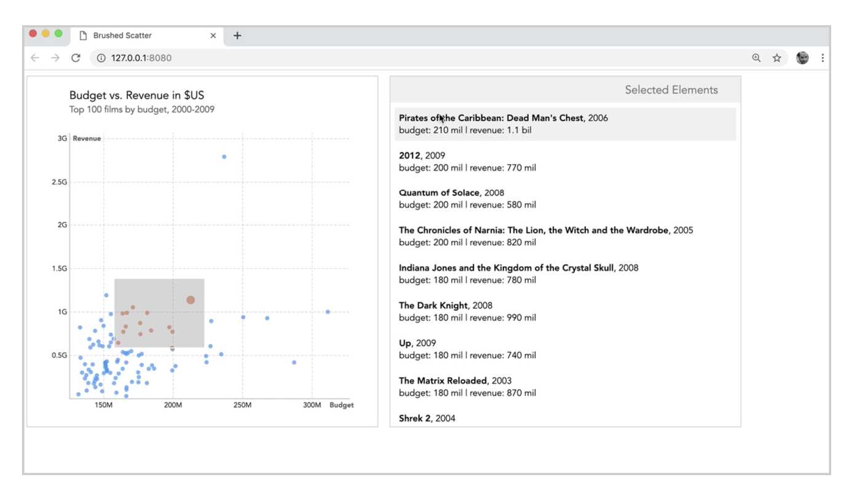Viewport: 857px width, 504px height.
Task: Click the Selected Elements panel header
Action: (565, 90)
